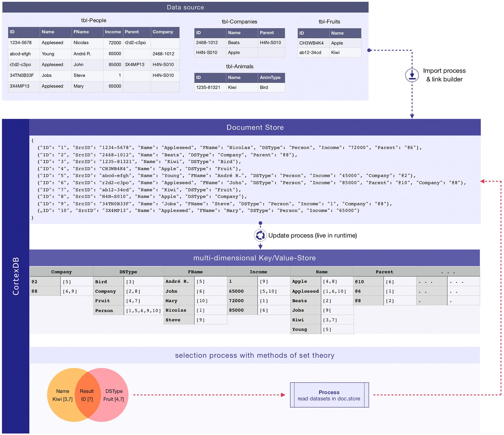Viewport: 504px width, 435px height.
Task: Click the update process refresh icon
Action: coord(260,235)
